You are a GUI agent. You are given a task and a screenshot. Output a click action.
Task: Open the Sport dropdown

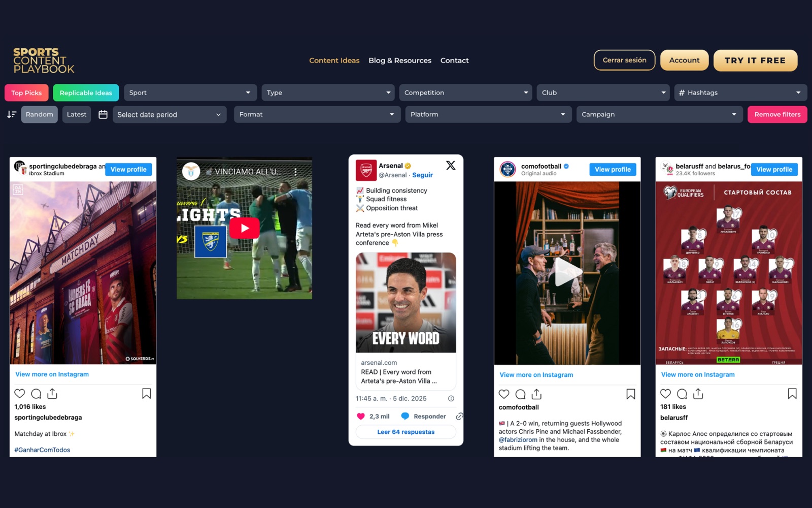190,92
